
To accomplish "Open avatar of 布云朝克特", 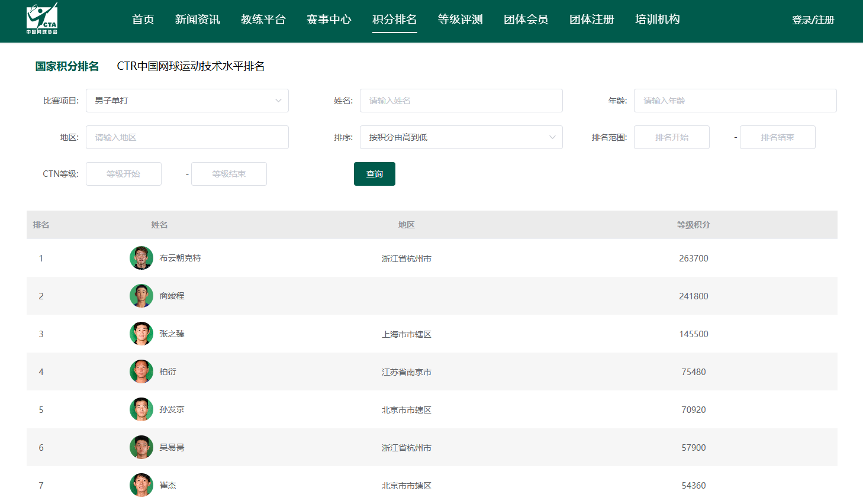I will coord(141,258).
